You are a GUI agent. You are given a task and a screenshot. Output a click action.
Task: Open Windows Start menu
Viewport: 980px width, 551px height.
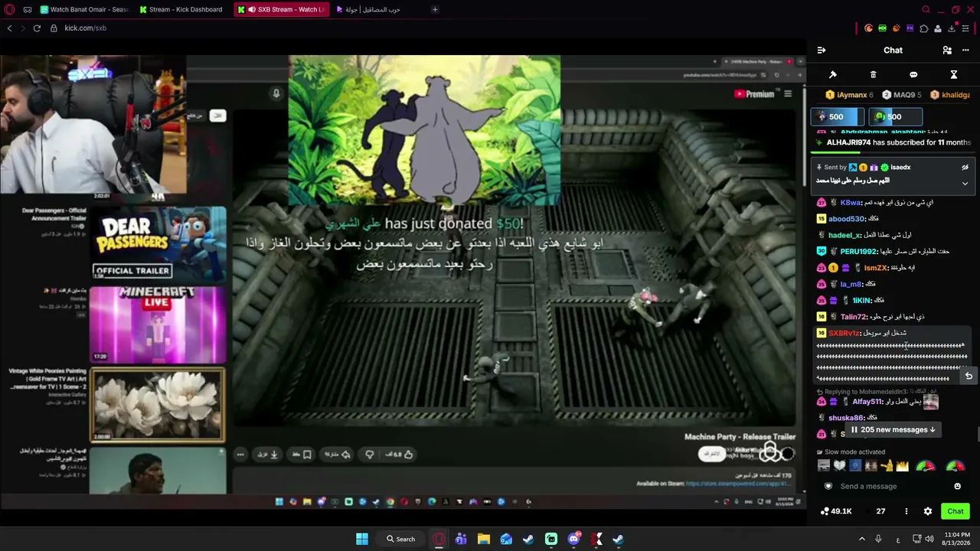click(x=362, y=539)
